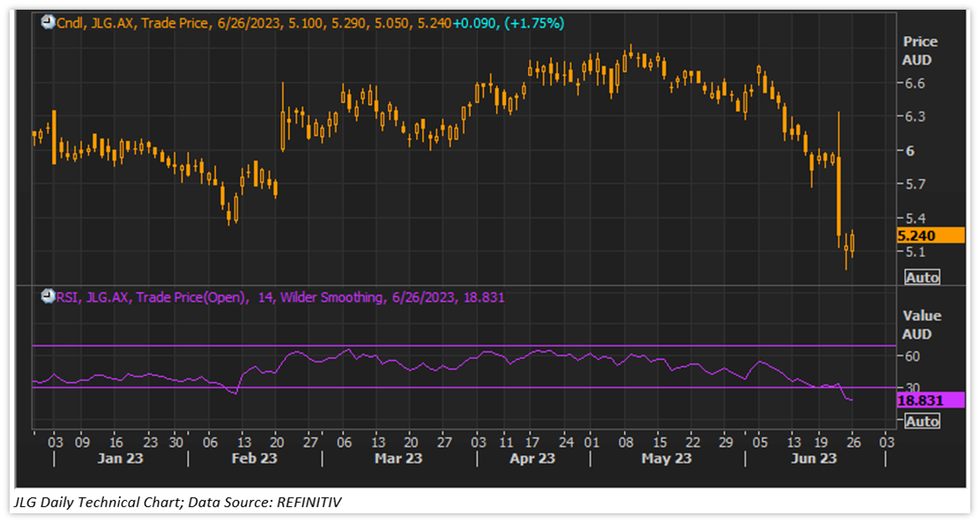980x523 pixels.
Task: Select the magenta 18.831 RSI value tag
Action: (x=929, y=400)
